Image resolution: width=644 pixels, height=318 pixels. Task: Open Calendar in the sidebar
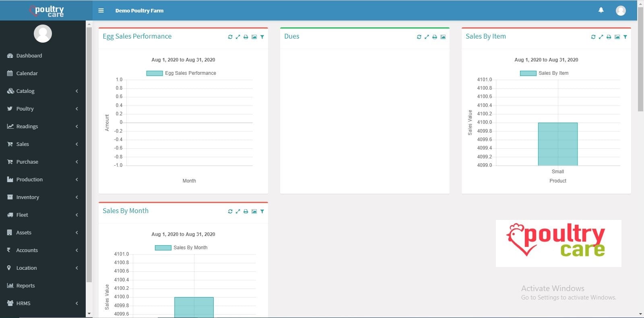[43, 74]
